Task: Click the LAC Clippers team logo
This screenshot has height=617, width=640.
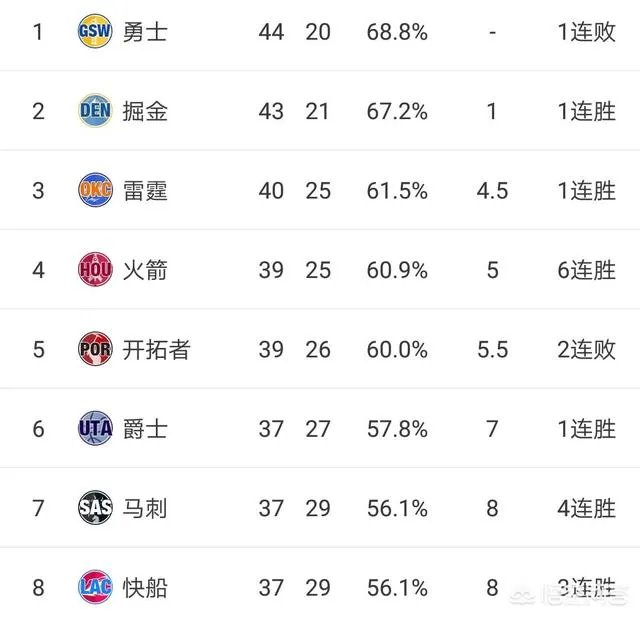Action: pos(95,587)
